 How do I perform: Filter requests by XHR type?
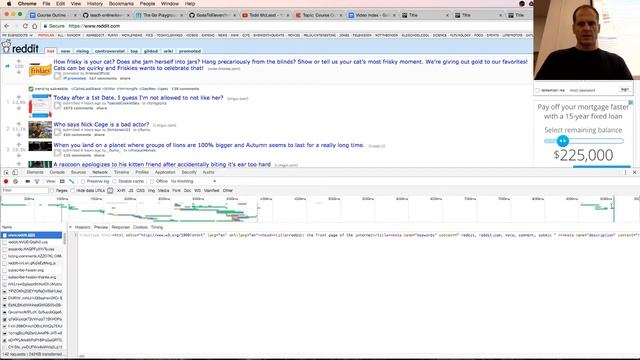tap(121, 191)
